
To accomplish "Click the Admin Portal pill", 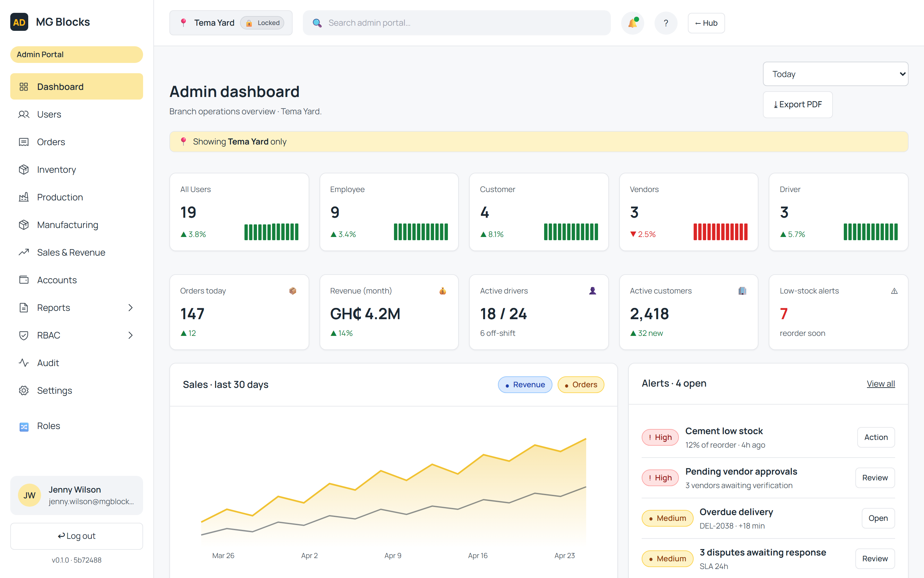I will point(77,54).
